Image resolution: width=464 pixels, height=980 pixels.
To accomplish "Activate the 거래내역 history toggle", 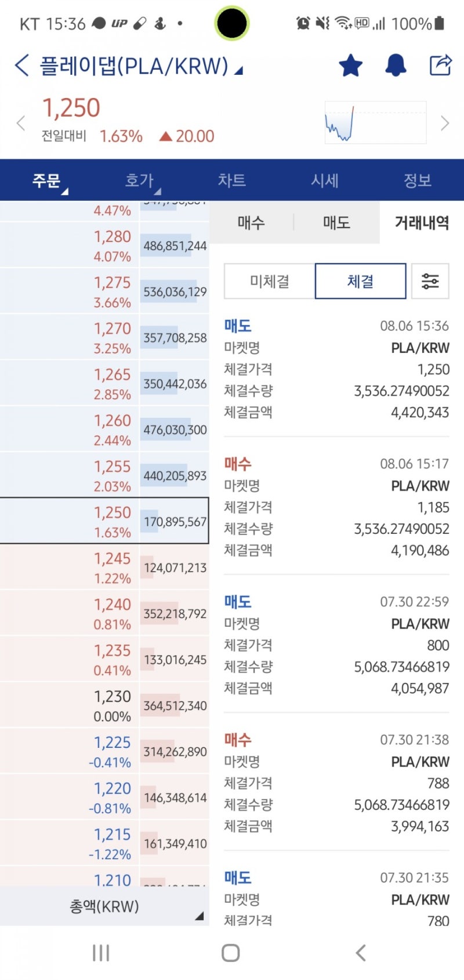I will (x=419, y=222).
